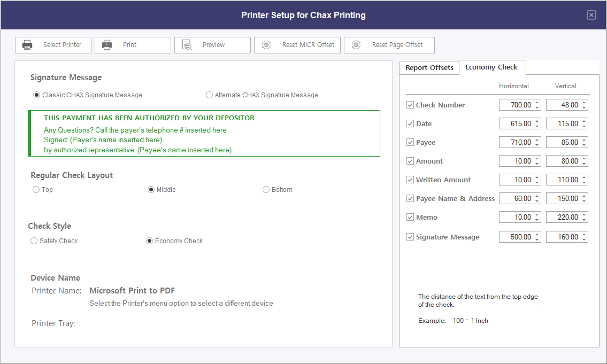
Task: Increase the Date horizontal offset spinner
Action: 537,121
